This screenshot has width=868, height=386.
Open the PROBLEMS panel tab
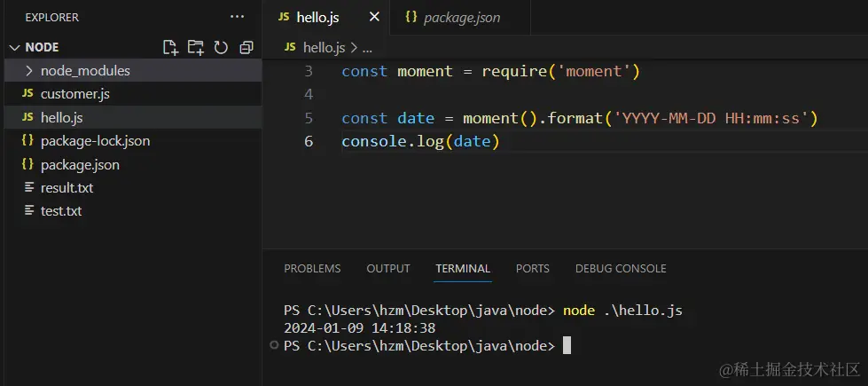coord(312,268)
